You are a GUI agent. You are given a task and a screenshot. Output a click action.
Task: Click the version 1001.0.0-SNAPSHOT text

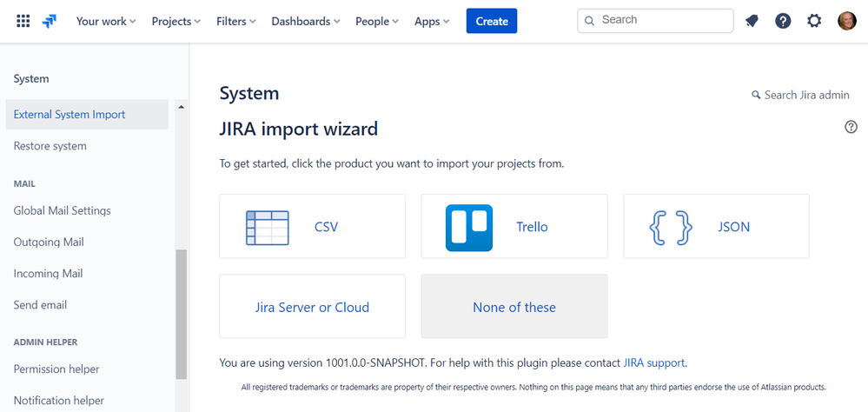tap(374, 363)
